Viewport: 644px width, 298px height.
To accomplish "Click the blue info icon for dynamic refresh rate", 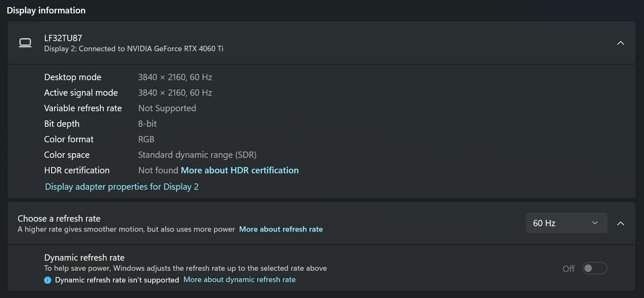I will coord(47,280).
